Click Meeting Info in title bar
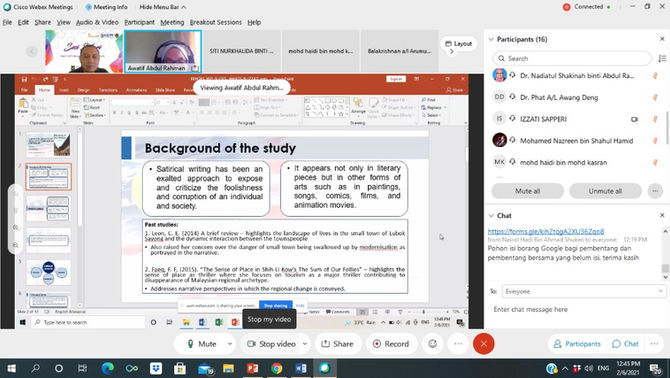 [106, 7]
